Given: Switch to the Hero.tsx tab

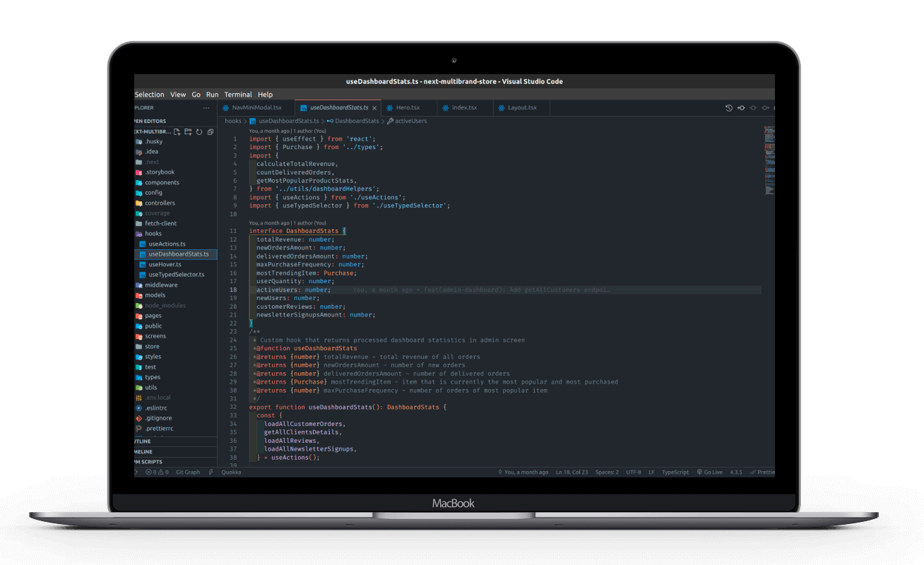Looking at the screenshot, I should [408, 107].
